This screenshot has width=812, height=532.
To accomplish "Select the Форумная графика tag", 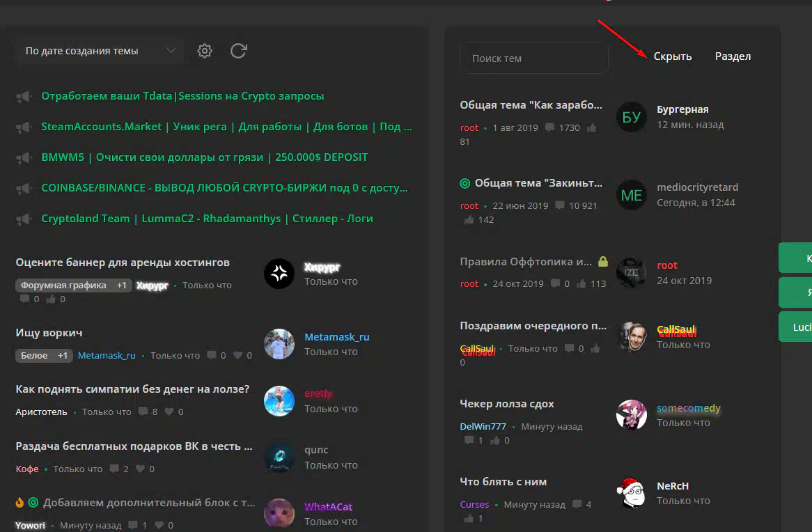I will 63,285.
